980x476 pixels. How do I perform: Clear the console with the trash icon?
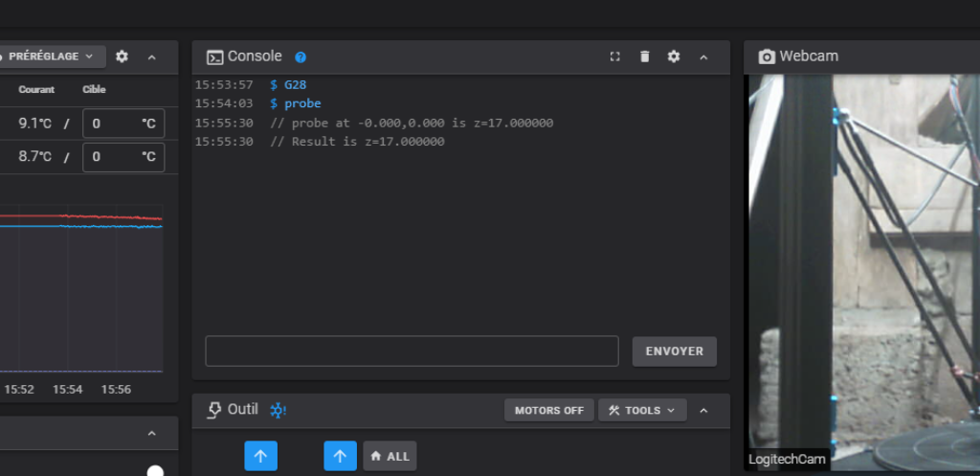pyautogui.click(x=645, y=57)
